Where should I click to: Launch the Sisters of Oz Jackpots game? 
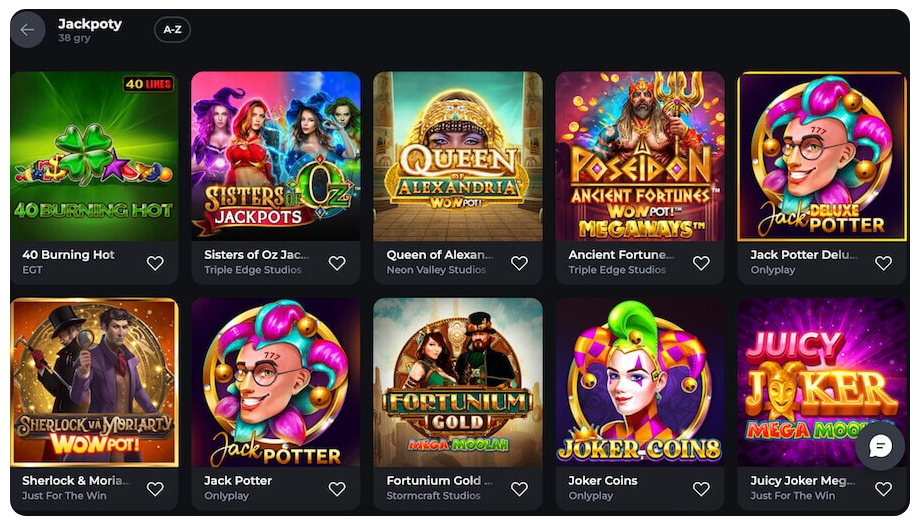[276, 155]
